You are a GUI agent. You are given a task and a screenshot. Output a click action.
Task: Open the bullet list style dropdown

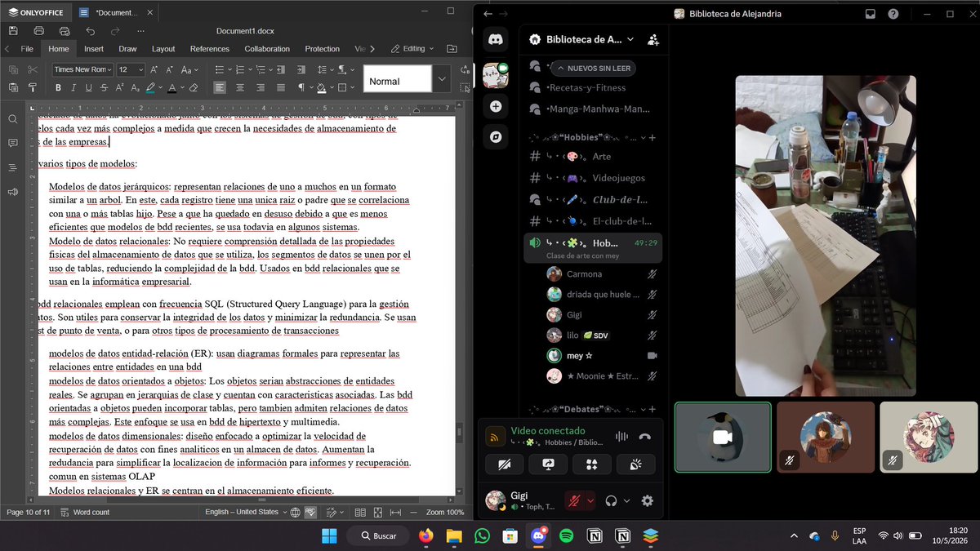coord(231,70)
